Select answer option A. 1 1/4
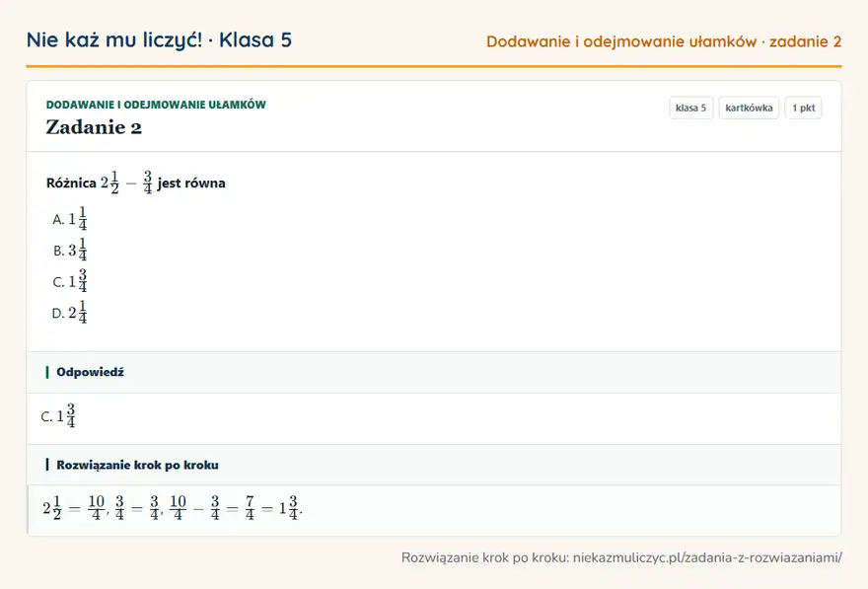 point(69,219)
